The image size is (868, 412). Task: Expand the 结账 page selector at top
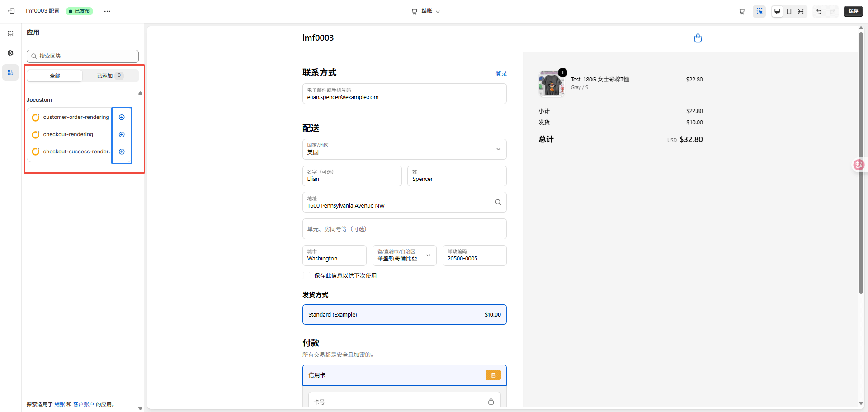[425, 11]
